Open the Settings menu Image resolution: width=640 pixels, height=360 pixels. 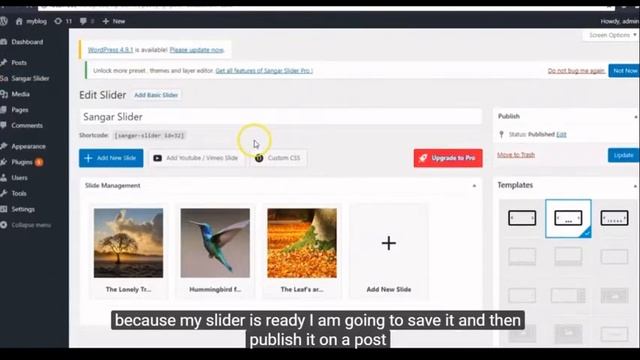[23, 209]
